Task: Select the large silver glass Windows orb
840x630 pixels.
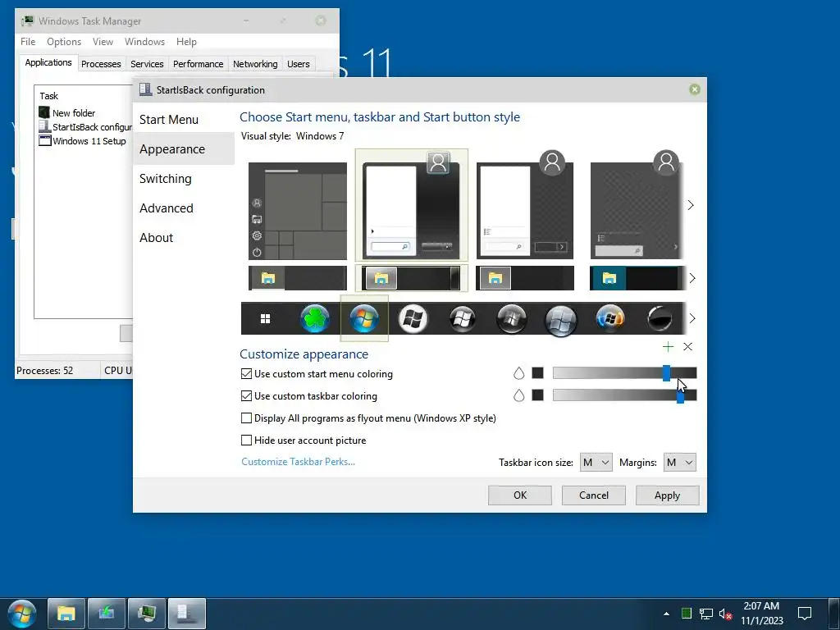Action: tap(561, 320)
